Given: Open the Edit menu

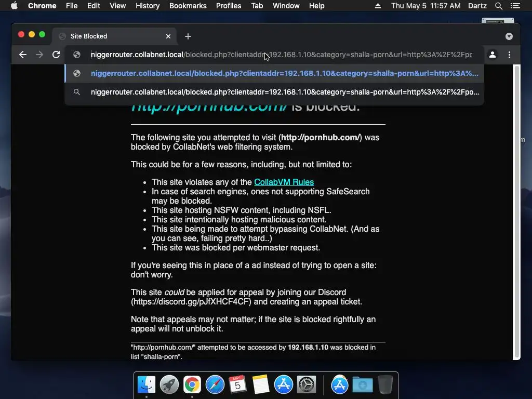Looking at the screenshot, I should coord(94,6).
